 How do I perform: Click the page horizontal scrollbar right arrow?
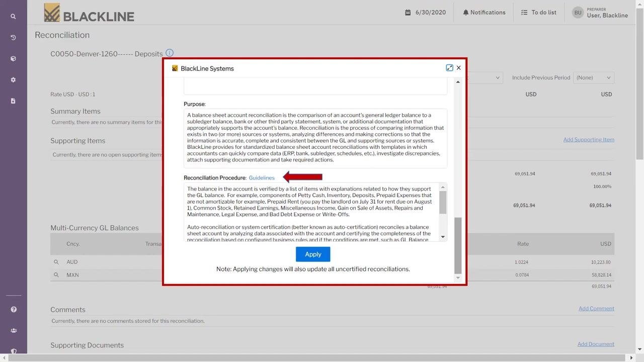click(632, 358)
